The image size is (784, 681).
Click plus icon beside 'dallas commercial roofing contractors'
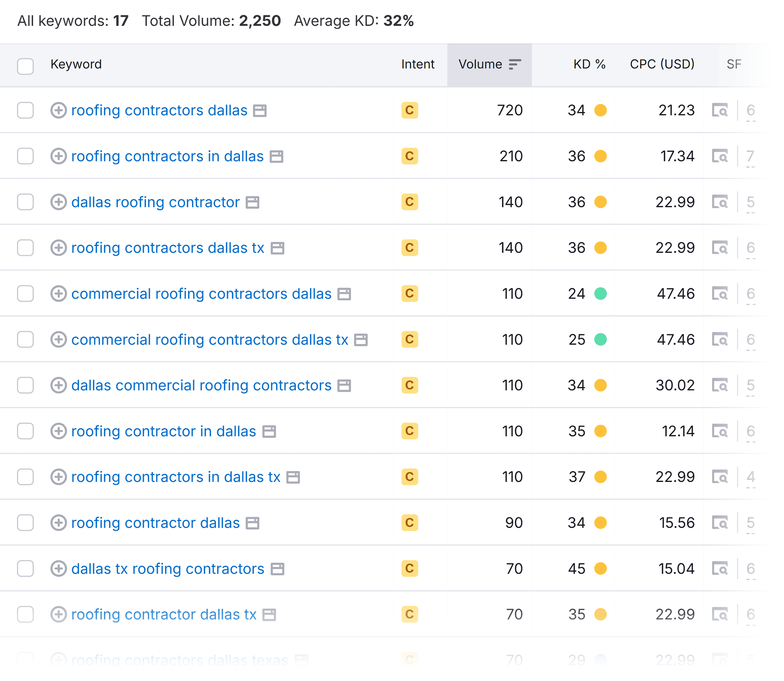pos(59,385)
